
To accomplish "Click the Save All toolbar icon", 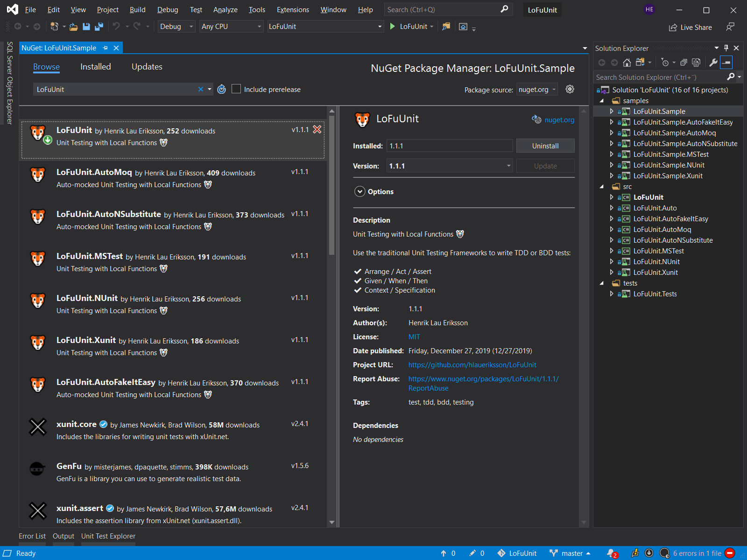I will [99, 27].
